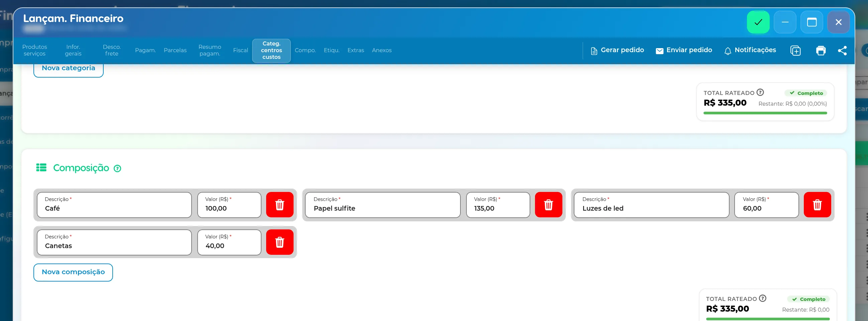Click the 'Restante: R$ 0,00 (0,00%)' text

[792, 104]
